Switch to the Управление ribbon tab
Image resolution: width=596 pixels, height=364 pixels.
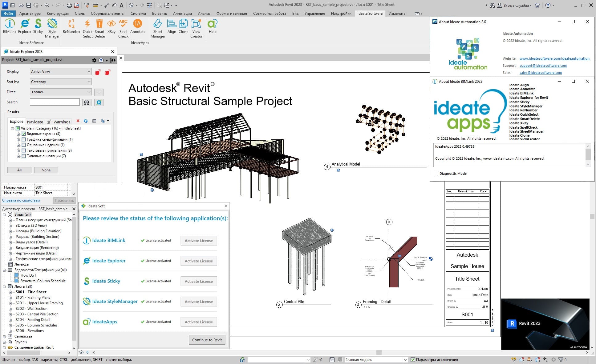314,14
